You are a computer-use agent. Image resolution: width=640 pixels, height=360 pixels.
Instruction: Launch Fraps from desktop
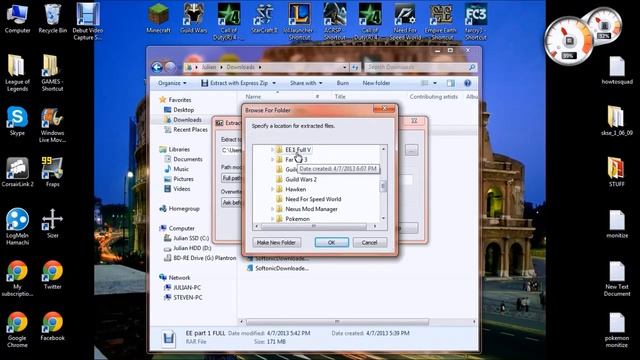[52, 172]
